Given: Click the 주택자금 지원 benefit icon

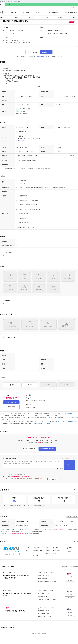Looking at the screenshot, I should click(10, 288).
